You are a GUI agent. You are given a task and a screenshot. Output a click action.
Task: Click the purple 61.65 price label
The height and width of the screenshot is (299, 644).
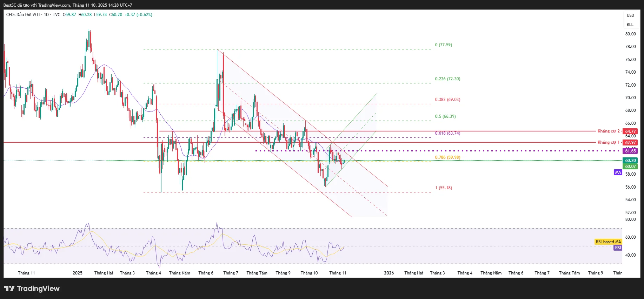(630, 151)
